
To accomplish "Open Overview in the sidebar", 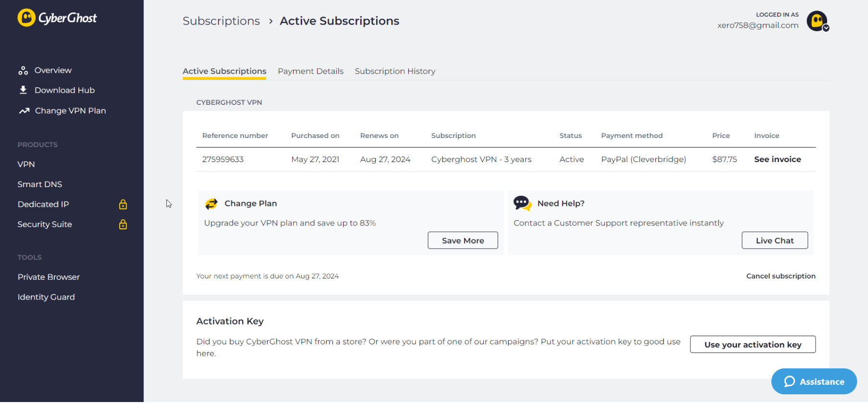I will click(53, 70).
